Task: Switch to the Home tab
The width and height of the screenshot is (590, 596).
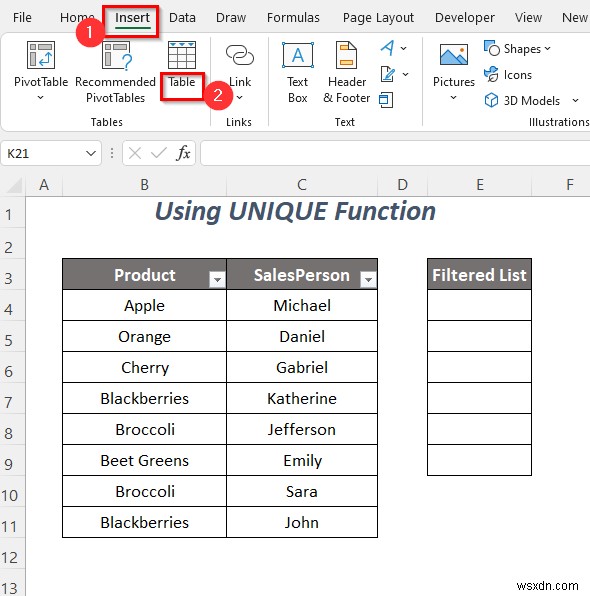Action: pyautogui.click(x=77, y=17)
